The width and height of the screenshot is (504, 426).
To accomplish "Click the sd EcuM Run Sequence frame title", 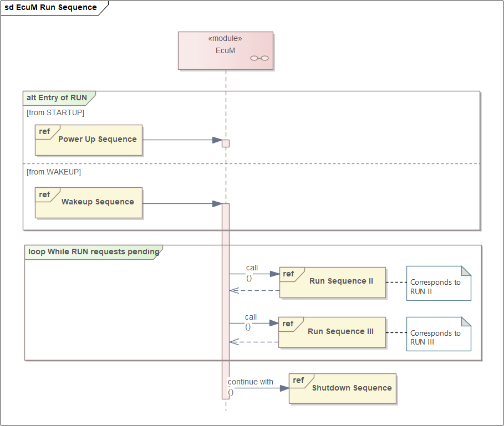I will click(51, 7).
